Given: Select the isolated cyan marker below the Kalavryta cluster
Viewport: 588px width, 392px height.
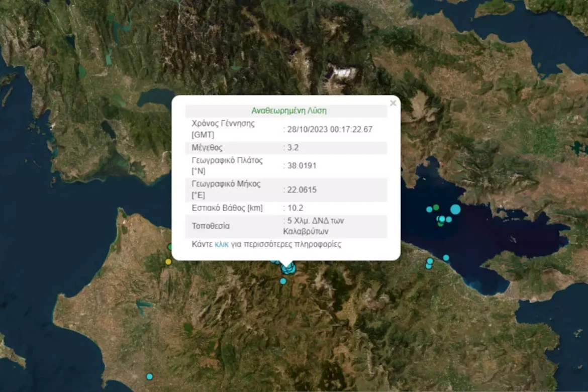Looking at the screenshot, I should click(x=283, y=281).
